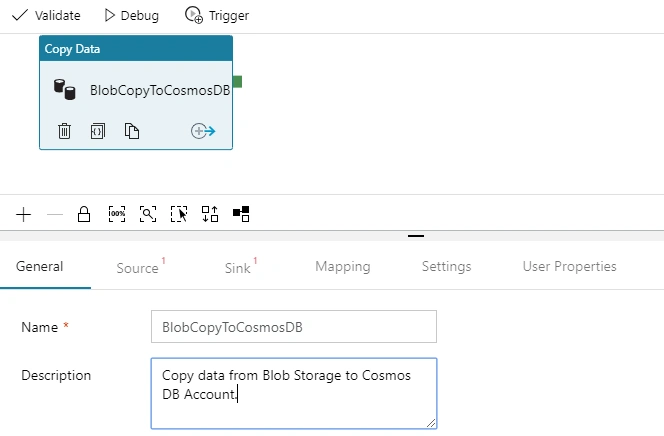Image resolution: width=664 pixels, height=436 pixels.
Task: Switch to the General tab
Action: click(40, 267)
